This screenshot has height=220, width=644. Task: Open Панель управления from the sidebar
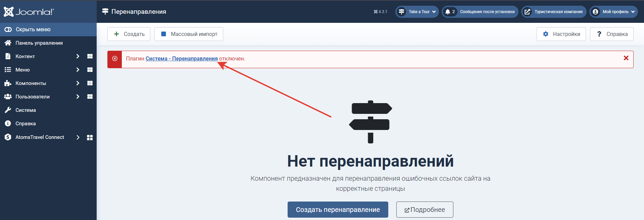(48, 43)
